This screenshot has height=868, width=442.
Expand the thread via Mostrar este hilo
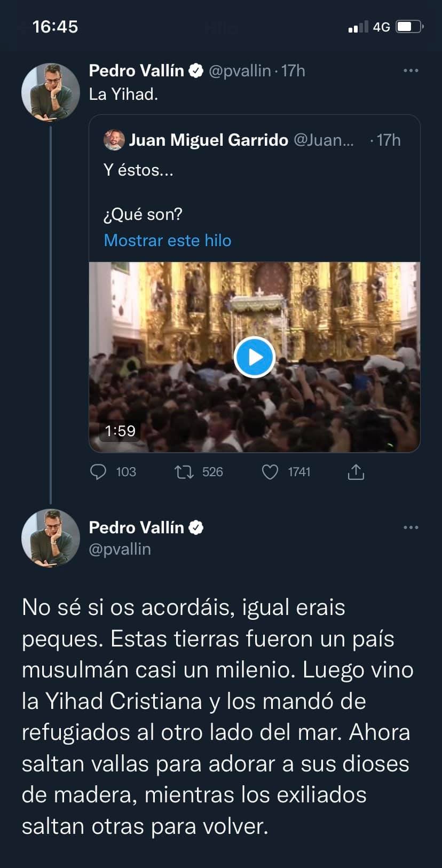tap(167, 240)
